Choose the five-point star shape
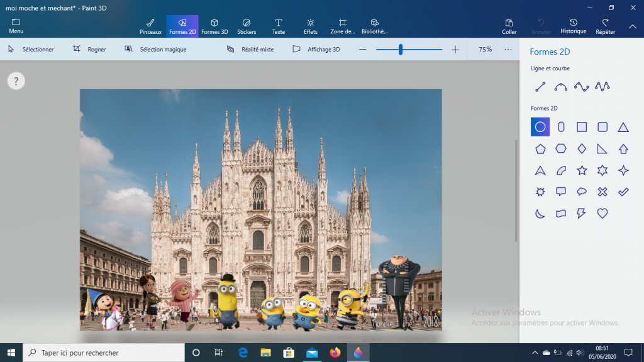Screen dimensions: 644x362 (582, 170)
